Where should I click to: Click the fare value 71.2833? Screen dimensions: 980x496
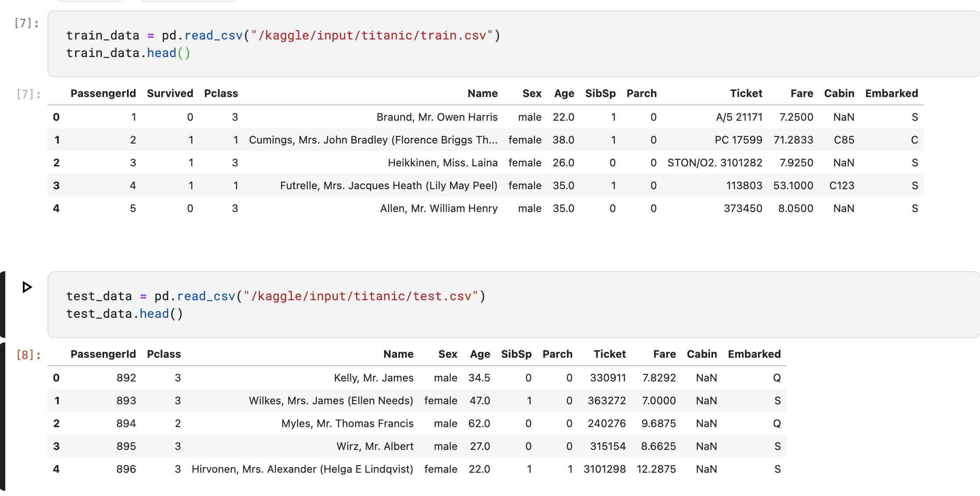click(793, 140)
